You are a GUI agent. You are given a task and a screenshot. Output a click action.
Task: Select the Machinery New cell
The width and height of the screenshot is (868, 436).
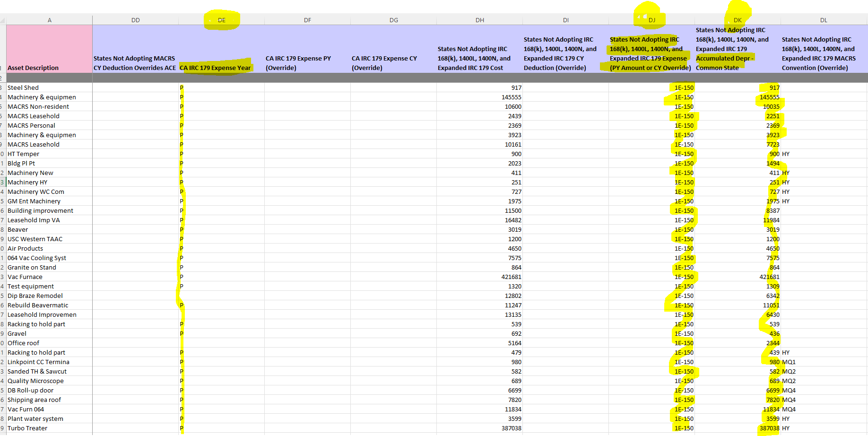(x=49, y=173)
